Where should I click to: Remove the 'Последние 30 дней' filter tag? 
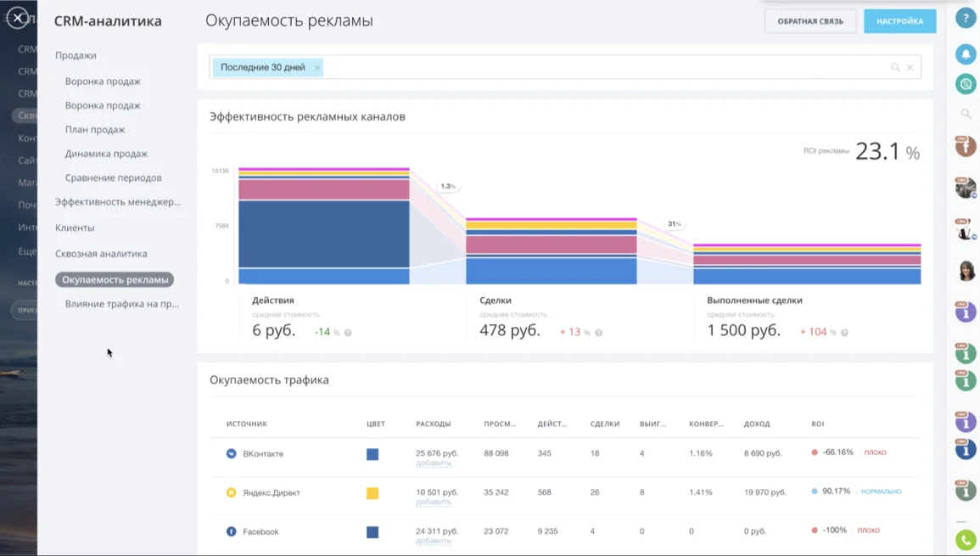pyautogui.click(x=317, y=68)
